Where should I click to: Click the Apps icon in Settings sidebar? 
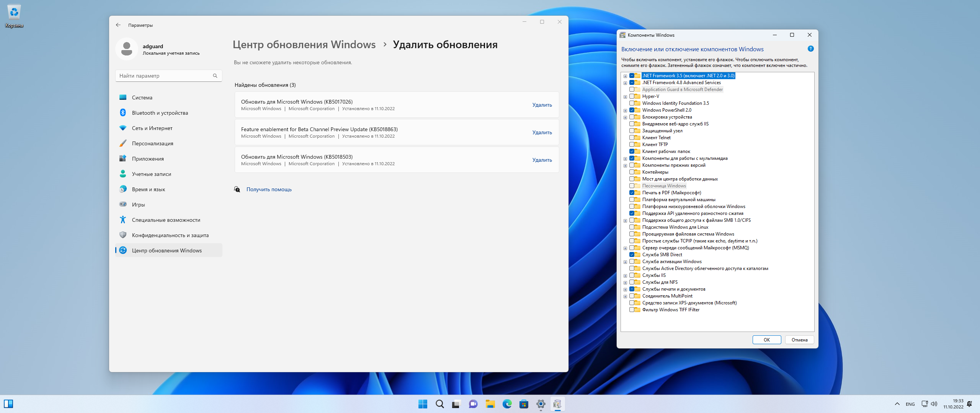click(123, 159)
